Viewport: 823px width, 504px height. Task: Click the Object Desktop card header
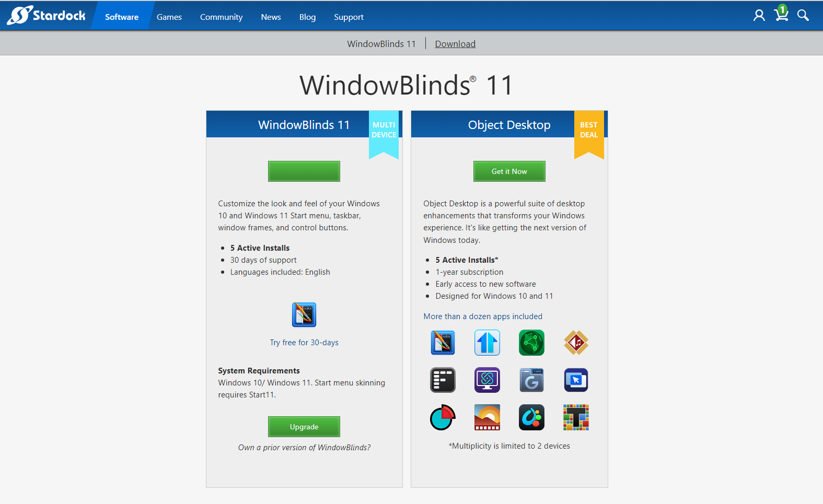[509, 124]
